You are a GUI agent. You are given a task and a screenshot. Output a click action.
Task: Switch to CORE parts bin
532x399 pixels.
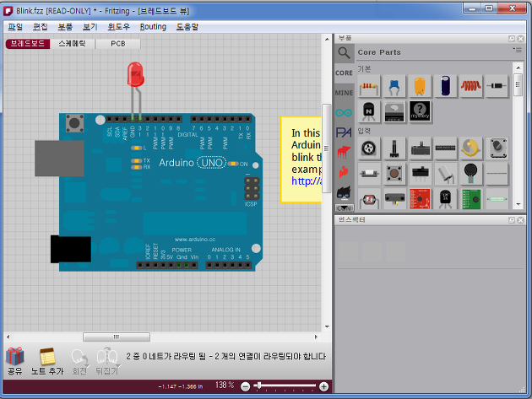coord(344,73)
